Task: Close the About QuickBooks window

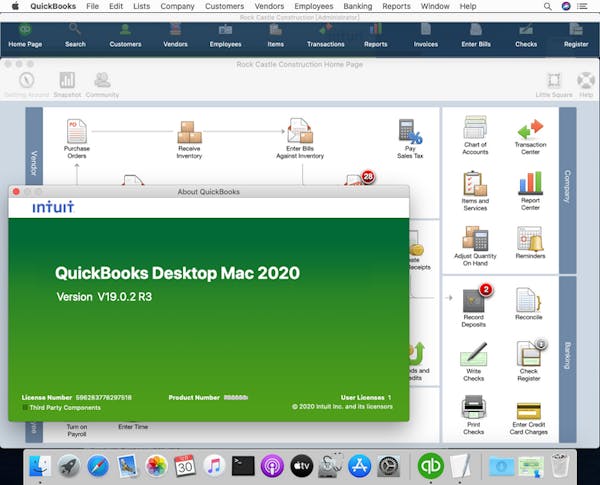Action: click(x=16, y=191)
